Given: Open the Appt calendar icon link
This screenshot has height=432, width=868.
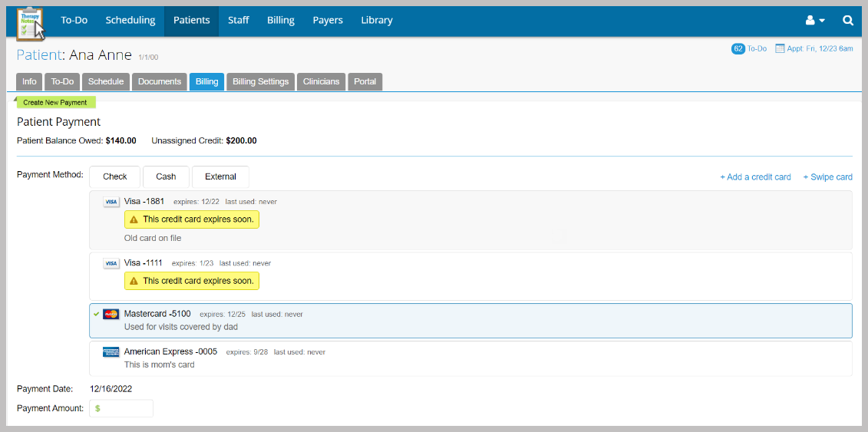Looking at the screenshot, I should click(x=780, y=48).
